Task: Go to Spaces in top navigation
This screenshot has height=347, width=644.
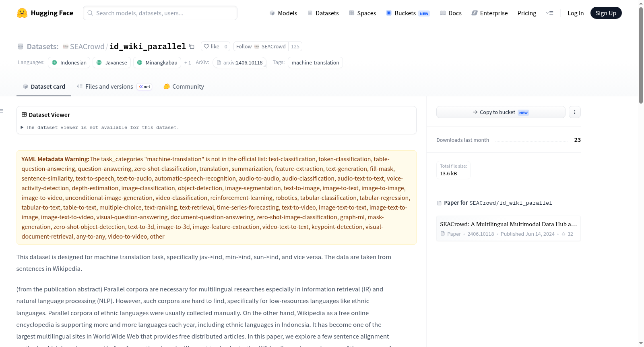Action: (x=362, y=13)
